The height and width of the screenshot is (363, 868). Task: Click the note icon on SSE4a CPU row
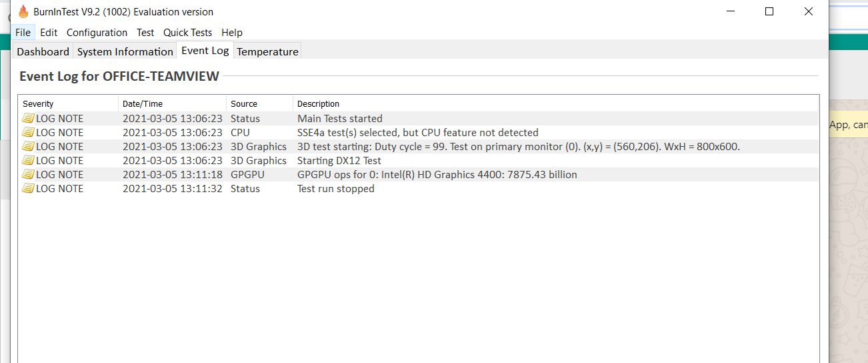point(28,132)
